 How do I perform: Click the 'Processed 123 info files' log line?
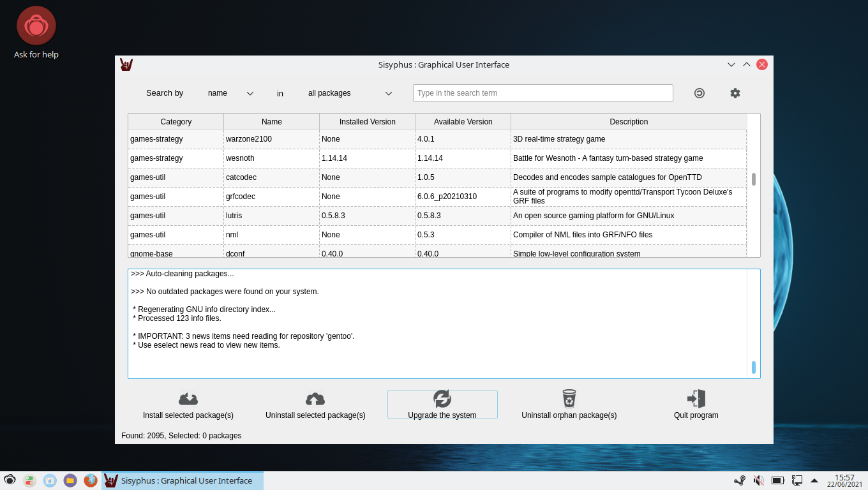(x=177, y=318)
